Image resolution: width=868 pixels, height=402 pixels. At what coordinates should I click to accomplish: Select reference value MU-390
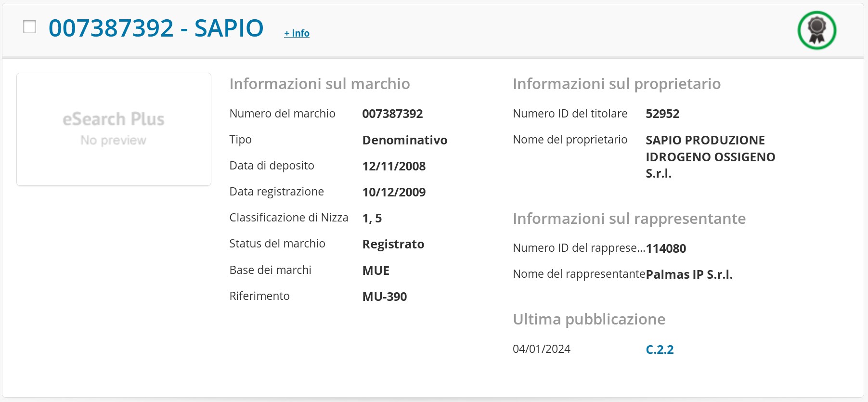pyautogui.click(x=385, y=297)
